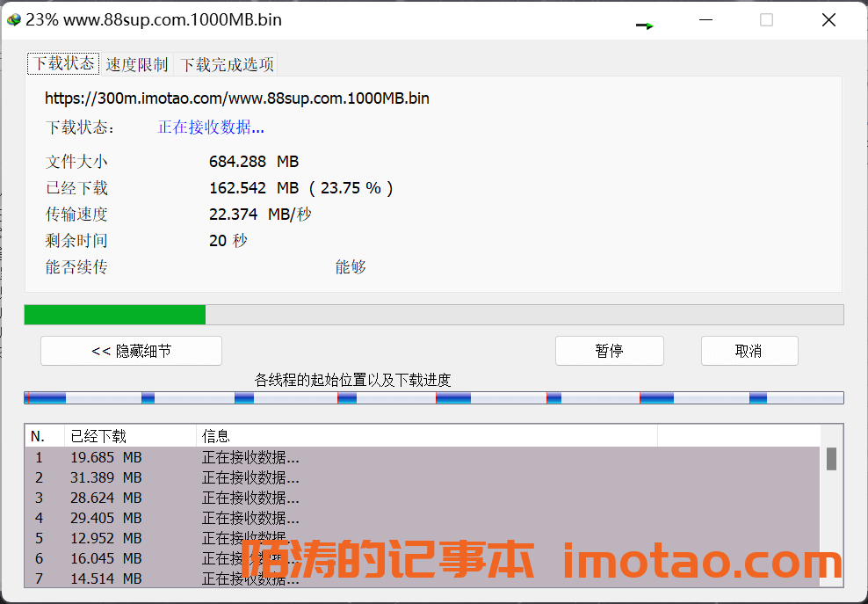Click the 已经下载 column header

coord(129,436)
